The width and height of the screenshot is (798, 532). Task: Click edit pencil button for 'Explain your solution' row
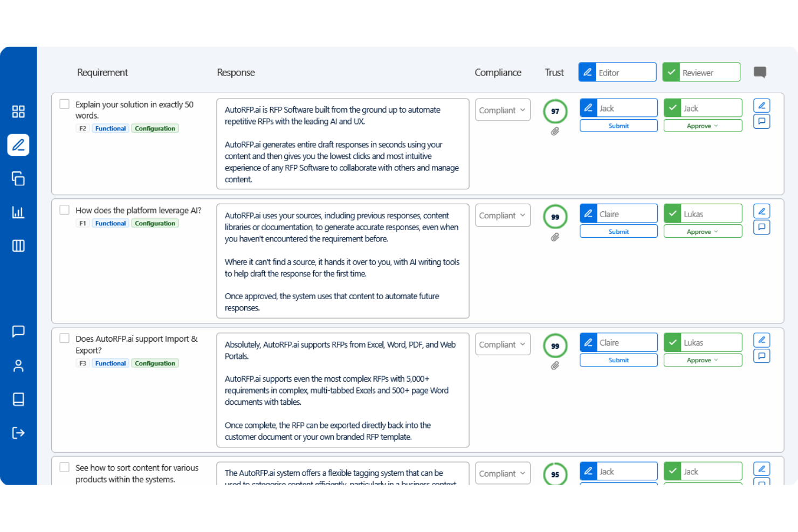(x=762, y=106)
